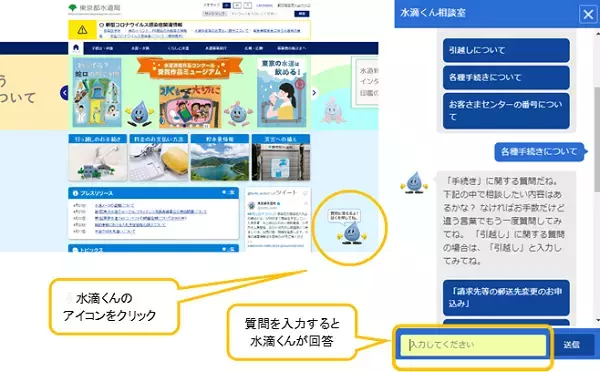The height and width of the screenshot is (372, 600).
Task: Open くらしと水道 navigation menu
Action: [x=178, y=48]
